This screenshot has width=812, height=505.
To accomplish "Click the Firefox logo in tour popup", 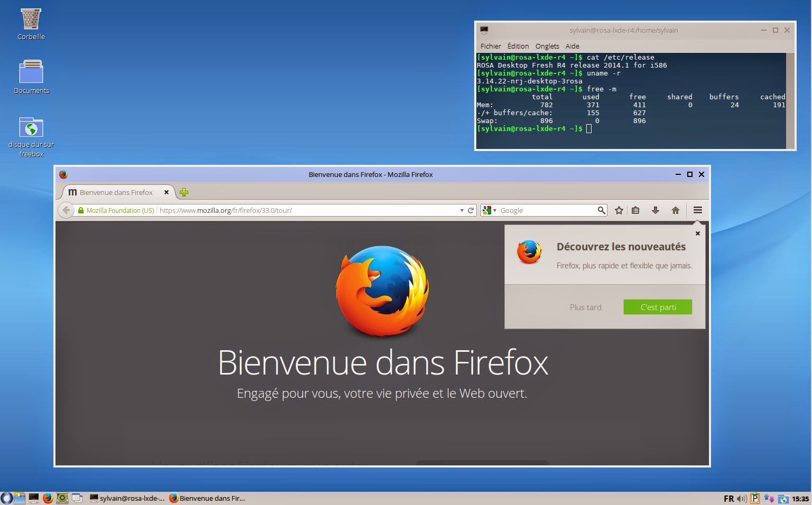I will (530, 252).
